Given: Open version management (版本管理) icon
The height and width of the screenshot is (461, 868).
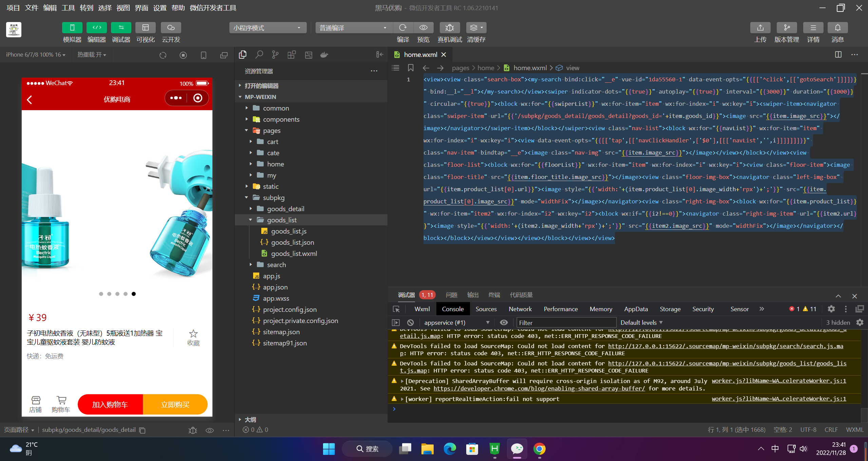Looking at the screenshot, I should (787, 28).
